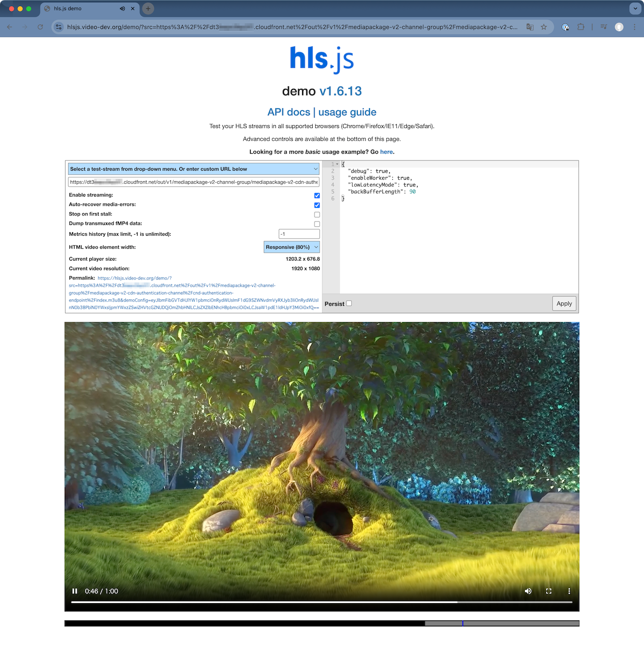Open the translate page icon
644x645 pixels.
(x=530, y=27)
